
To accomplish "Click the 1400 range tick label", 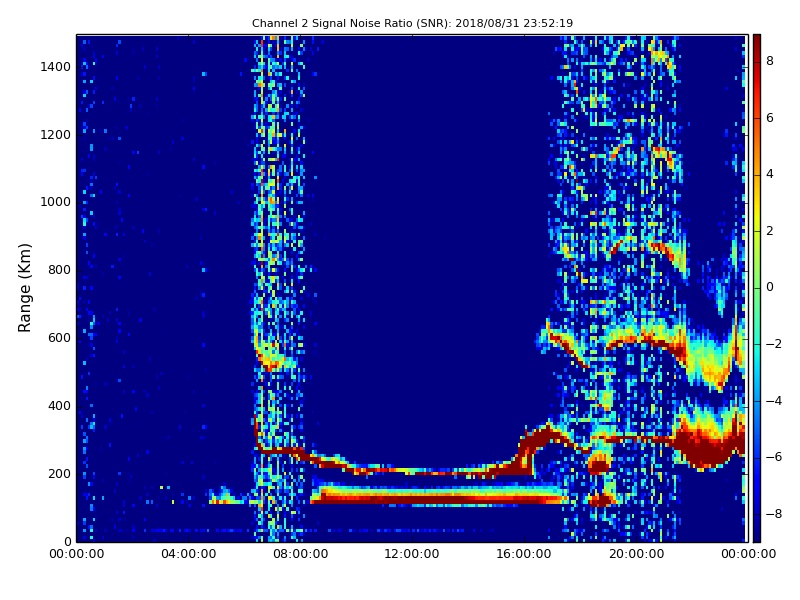I will [56, 67].
